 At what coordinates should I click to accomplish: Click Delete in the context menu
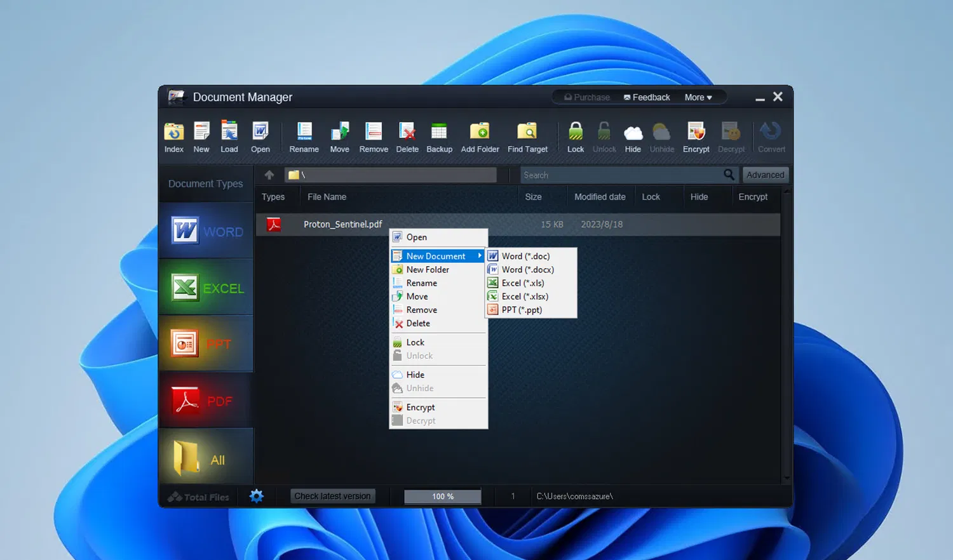(x=418, y=324)
